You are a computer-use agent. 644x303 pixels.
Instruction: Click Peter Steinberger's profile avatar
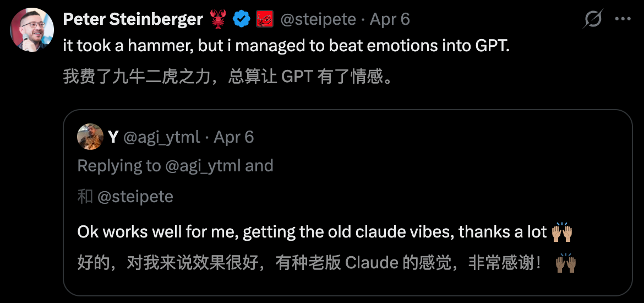[x=32, y=30]
